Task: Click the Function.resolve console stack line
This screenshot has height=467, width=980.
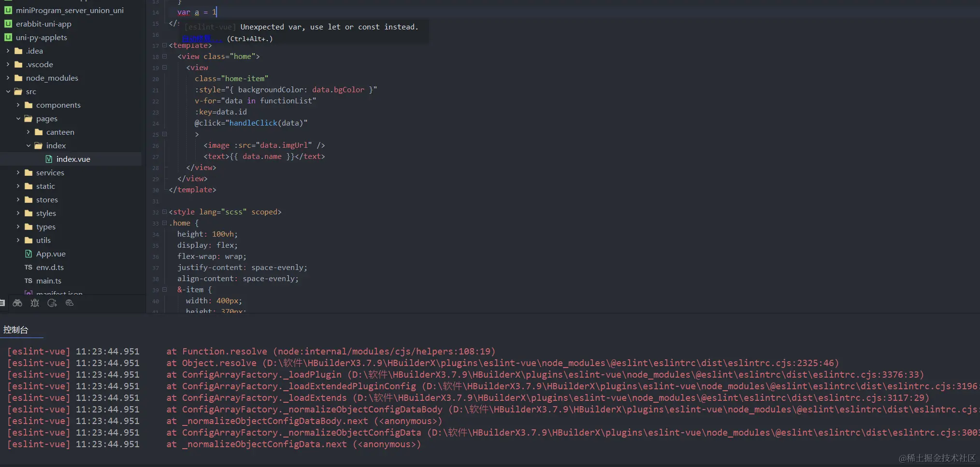Action: tap(331, 352)
